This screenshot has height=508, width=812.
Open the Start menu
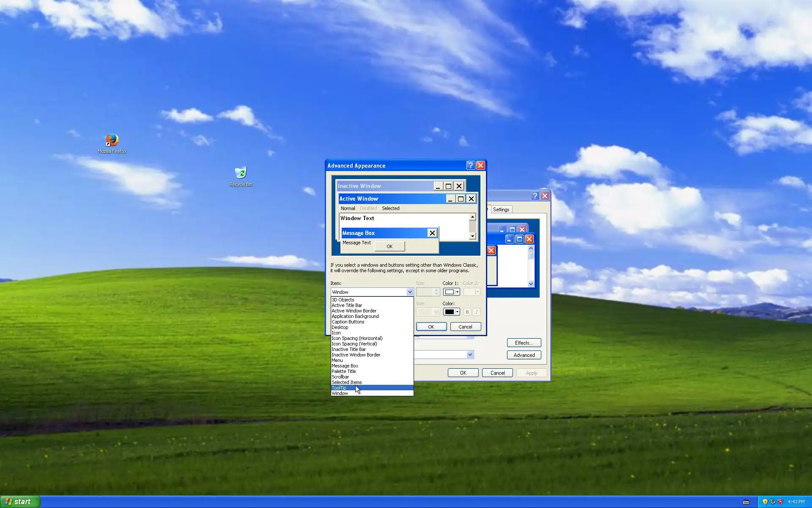(20, 502)
